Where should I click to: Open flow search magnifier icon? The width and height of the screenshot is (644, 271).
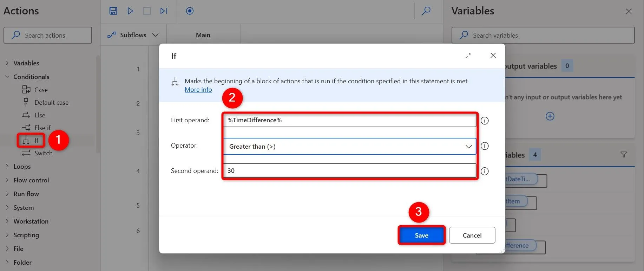coord(426,11)
